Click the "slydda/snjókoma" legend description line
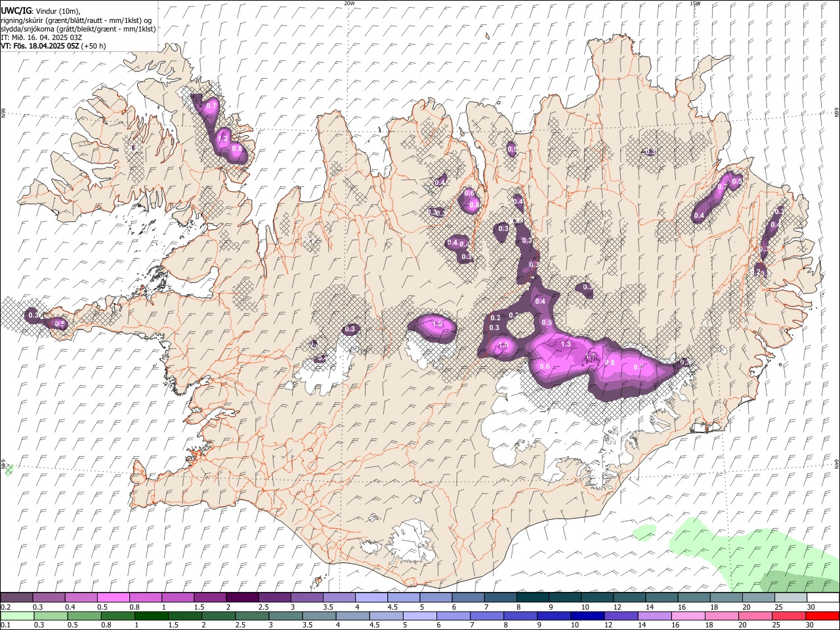Viewport: 840px width, 630px height. [78, 29]
